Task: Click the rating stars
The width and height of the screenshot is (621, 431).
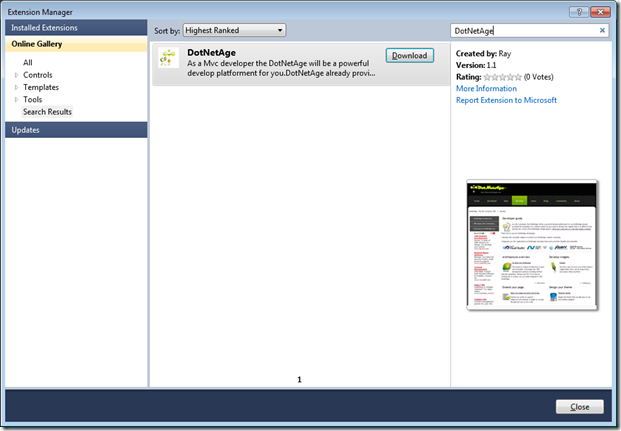Action: 503,77
